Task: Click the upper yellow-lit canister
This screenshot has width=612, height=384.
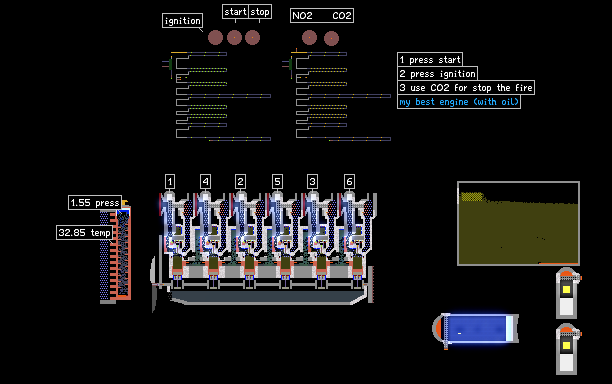Action: (x=567, y=293)
